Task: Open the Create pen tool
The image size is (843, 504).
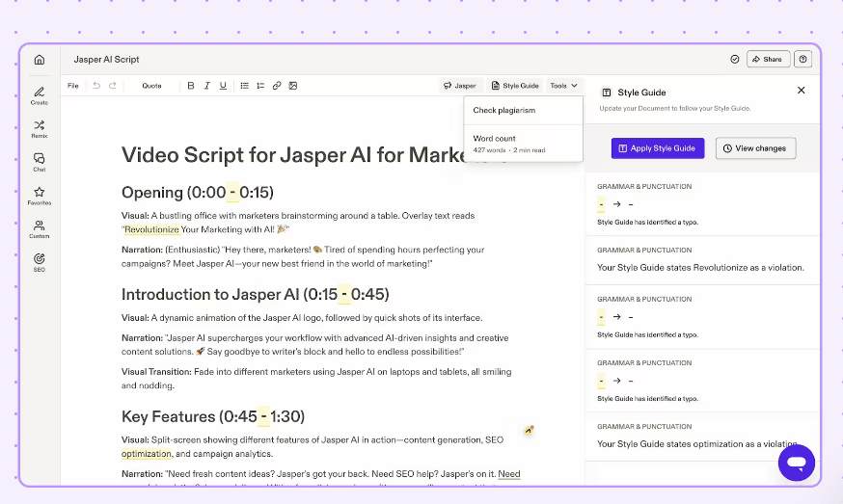Action: click(x=40, y=95)
